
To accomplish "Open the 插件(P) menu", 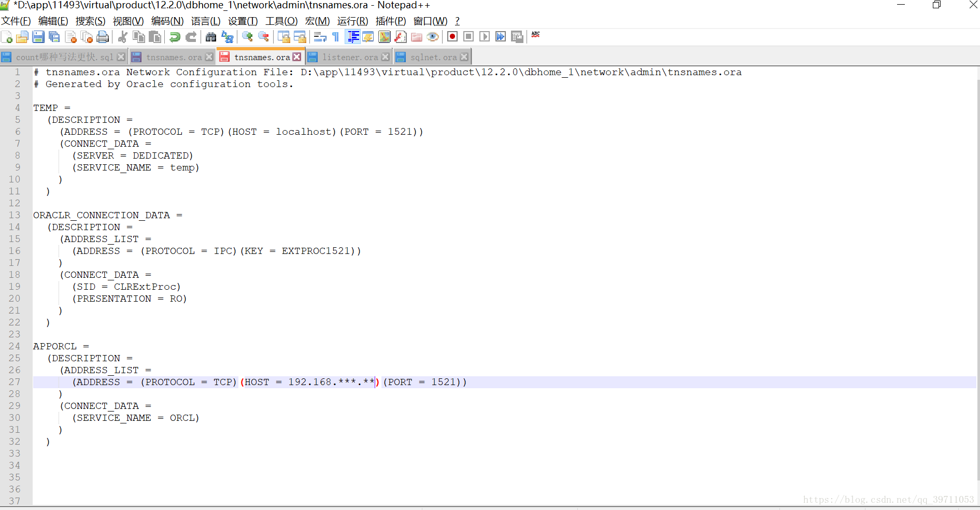I will coord(391,21).
